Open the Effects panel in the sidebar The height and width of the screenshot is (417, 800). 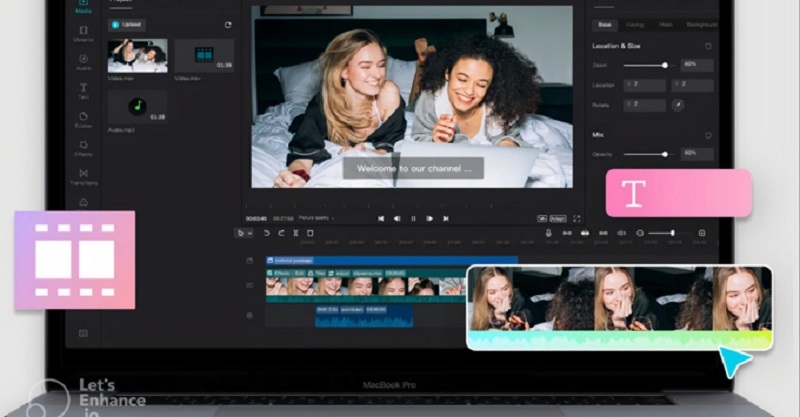point(83,148)
